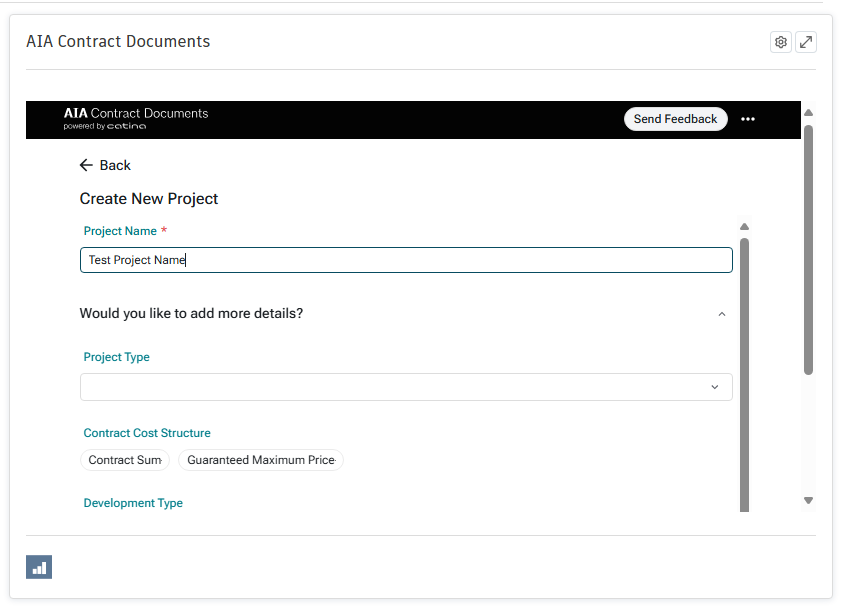Select the Contract Sum option chip
The height and width of the screenshot is (615, 847).
point(125,460)
